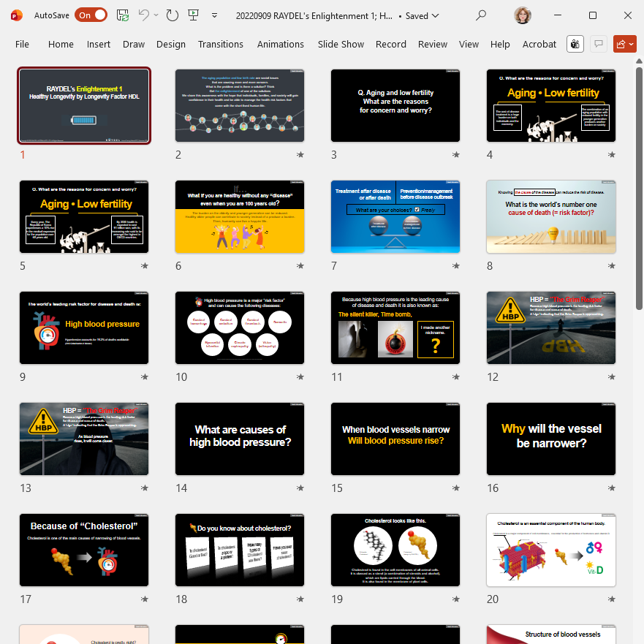
Task: Click the animation star under slide 5
Action: 145,266
